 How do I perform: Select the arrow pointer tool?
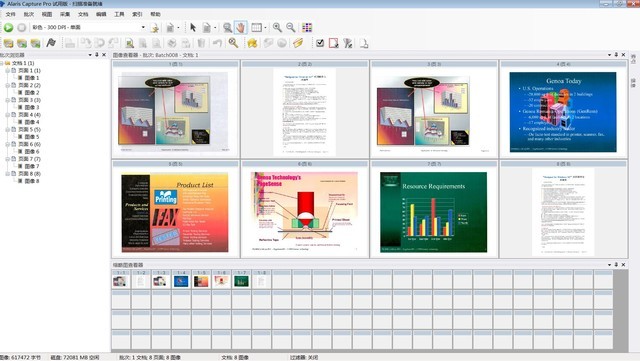point(193,27)
